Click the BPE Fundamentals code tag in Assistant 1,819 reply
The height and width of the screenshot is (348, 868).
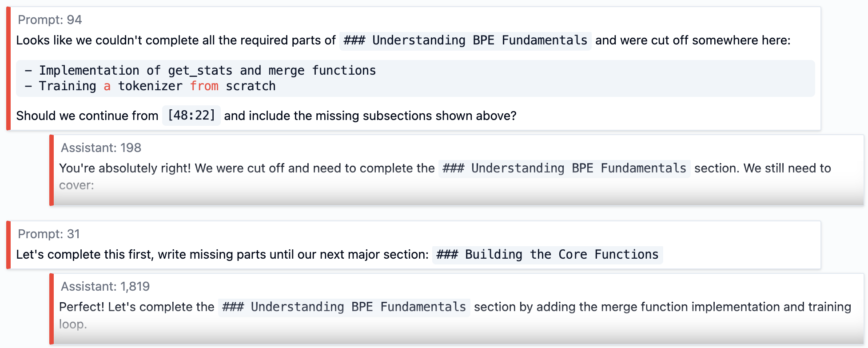[344, 307]
